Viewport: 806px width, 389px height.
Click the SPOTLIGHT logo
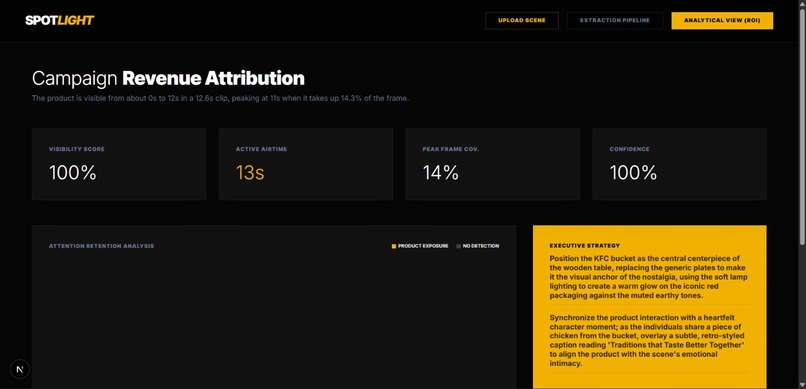click(60, 21)
